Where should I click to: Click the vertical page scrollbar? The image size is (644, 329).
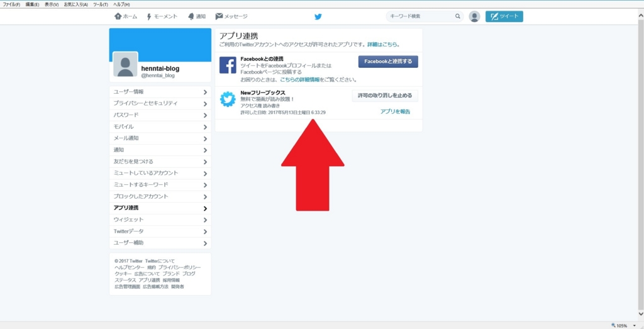(641, 164)
